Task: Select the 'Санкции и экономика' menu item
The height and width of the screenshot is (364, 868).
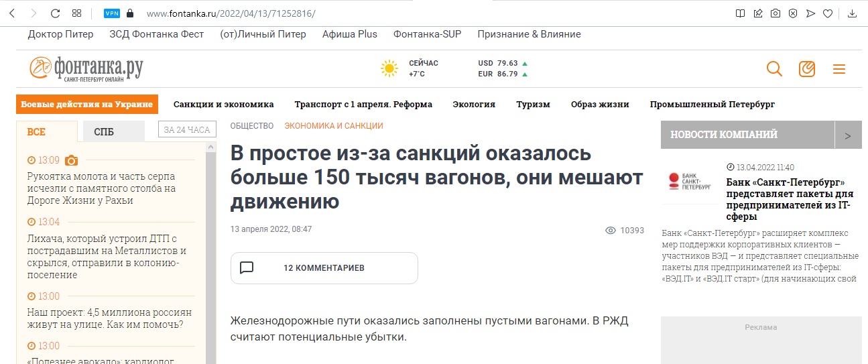Action: coord(223,105)
